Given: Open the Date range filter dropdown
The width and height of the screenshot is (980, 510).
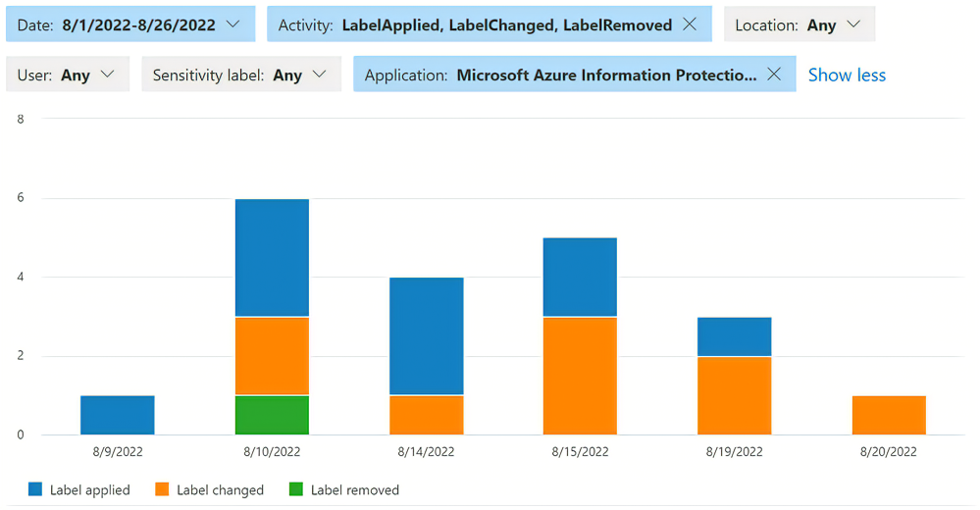Looking at the screenshot, I should pyautogui.click(x=130, y=25).
